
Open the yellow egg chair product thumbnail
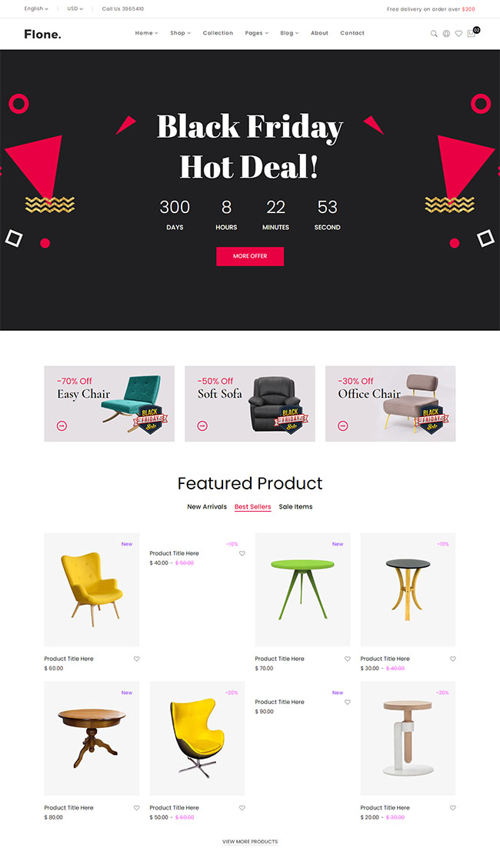click(197, 739)
